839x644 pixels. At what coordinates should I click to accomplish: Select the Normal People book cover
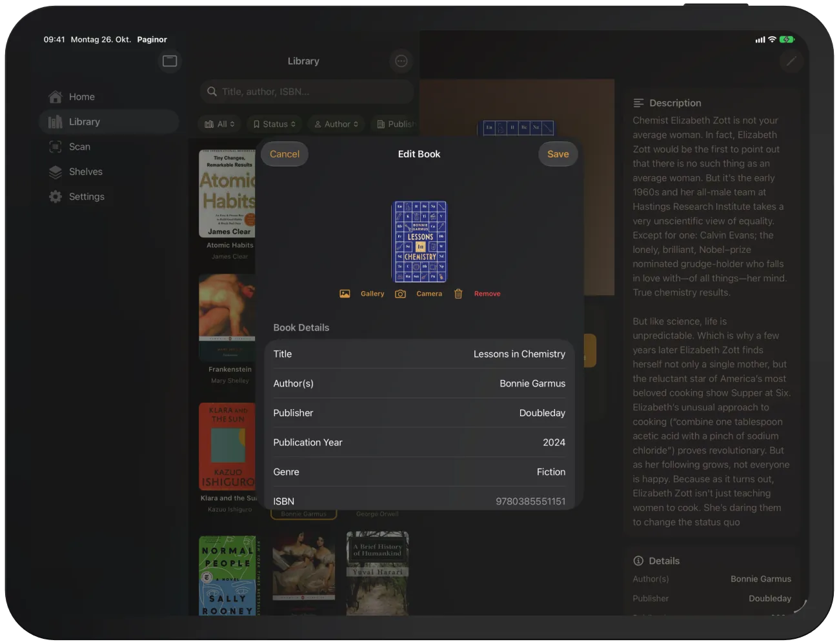(x=227, y=575)
